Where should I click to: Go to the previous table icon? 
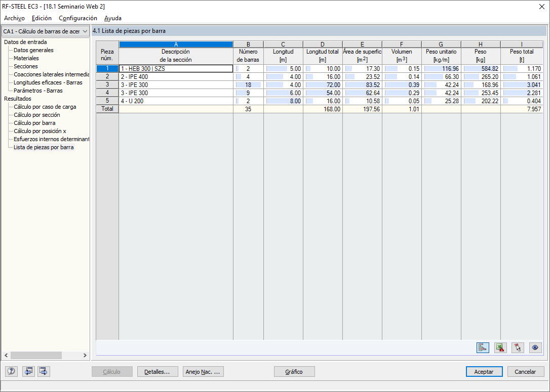pyautogui.click(x=28, y=371)
